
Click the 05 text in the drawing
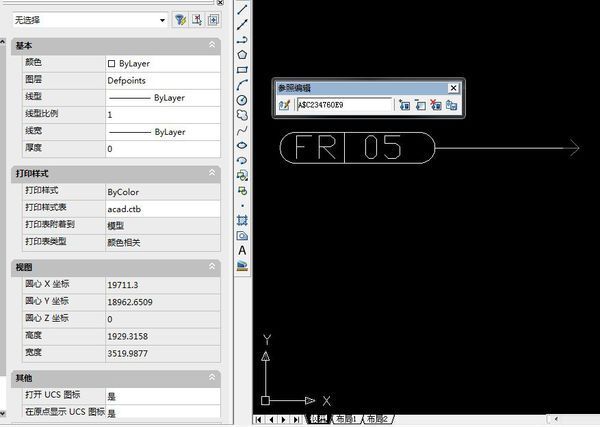pos(383,147)
